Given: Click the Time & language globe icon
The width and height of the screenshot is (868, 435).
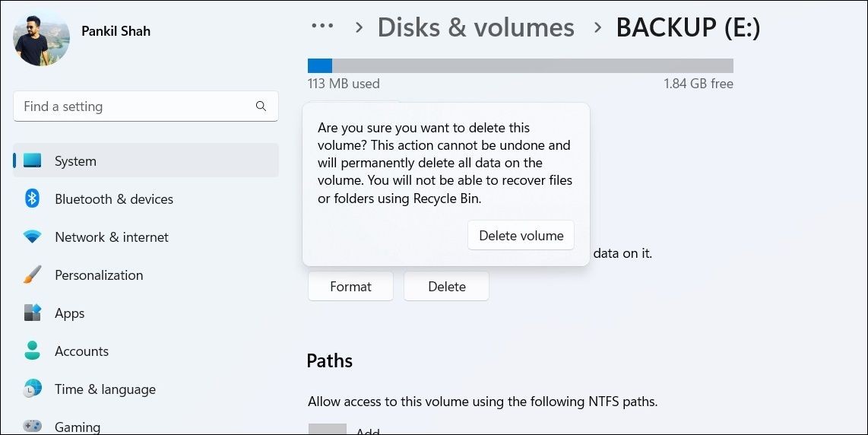Looking at the screenshot, I should coord(32,389).
